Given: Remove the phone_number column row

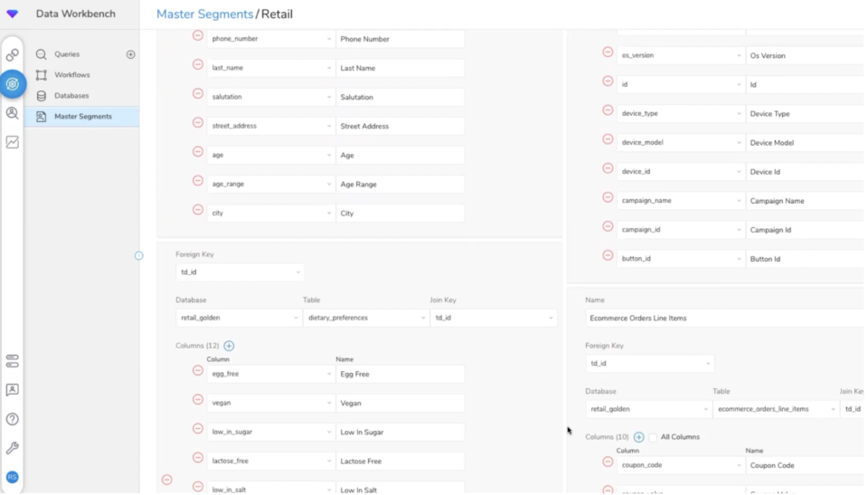Looking at the screenshot, I should [x=198, y=36].
